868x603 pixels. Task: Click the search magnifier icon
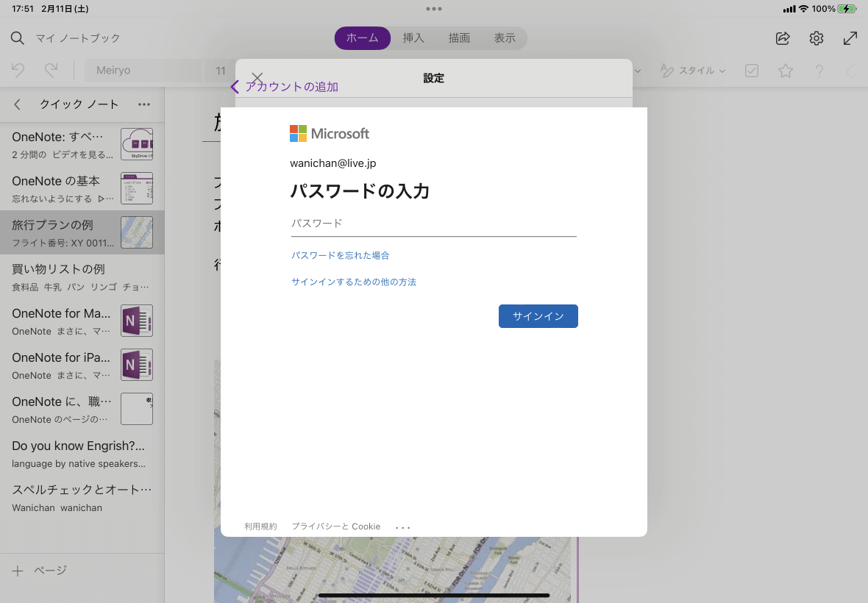[x=17, y=38]
